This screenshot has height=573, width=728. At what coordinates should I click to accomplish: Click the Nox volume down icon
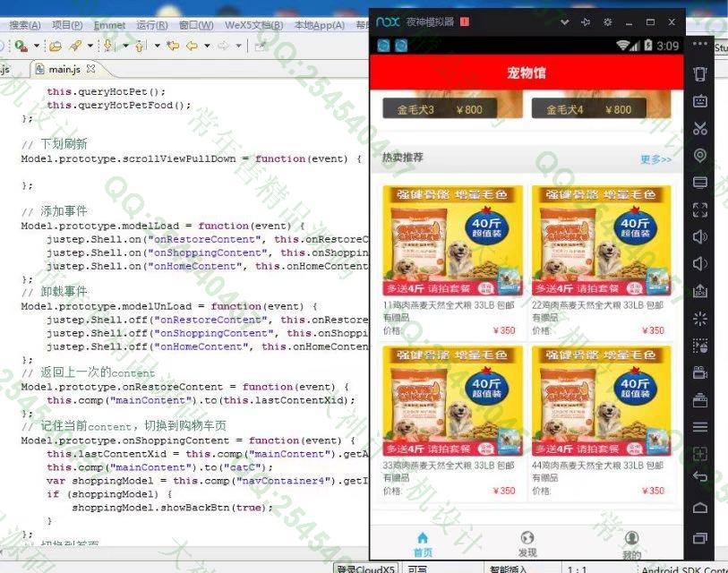pyautogui.click(x=700, y=264)
